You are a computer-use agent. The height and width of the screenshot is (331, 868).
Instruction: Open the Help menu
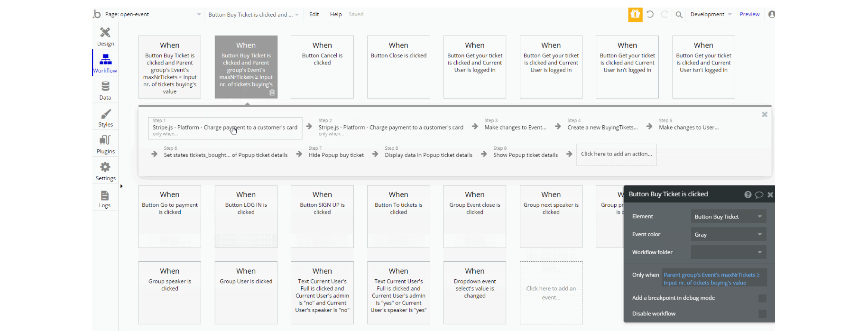pos(336,14)
